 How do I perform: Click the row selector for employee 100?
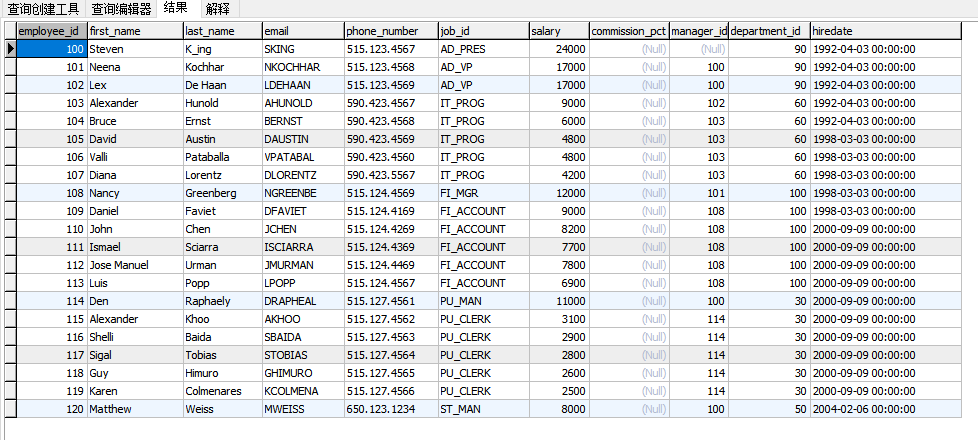10,49
